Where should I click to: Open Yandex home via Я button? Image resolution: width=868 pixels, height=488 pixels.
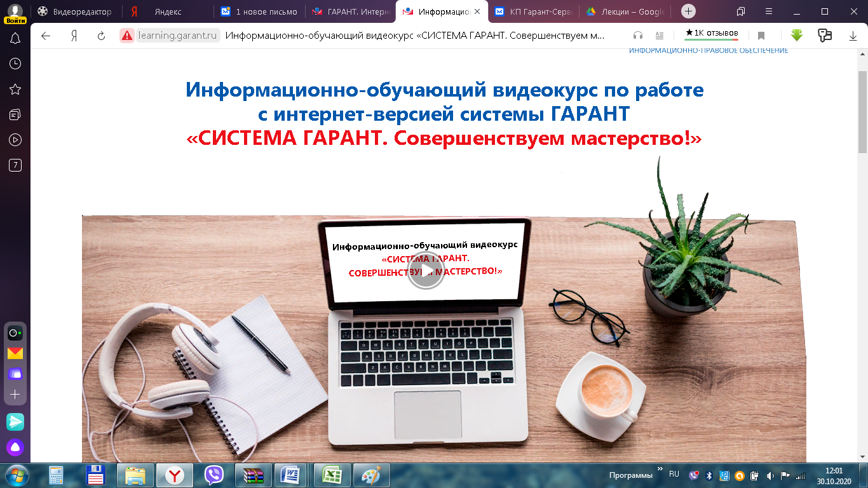point(74,36)
